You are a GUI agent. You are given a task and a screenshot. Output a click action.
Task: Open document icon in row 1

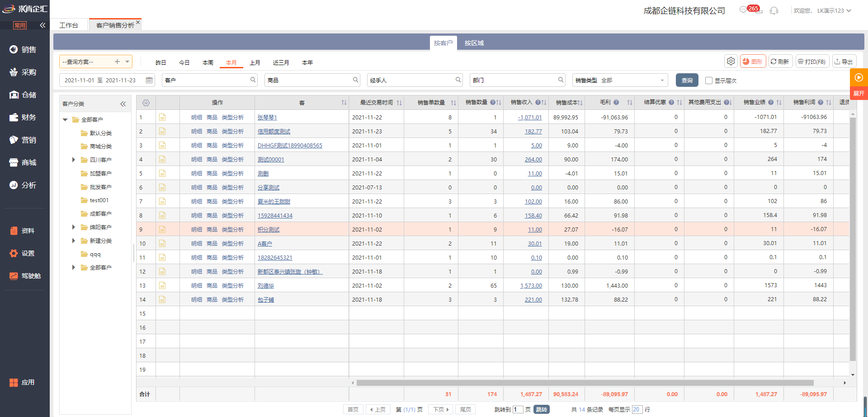click(162, 117)
